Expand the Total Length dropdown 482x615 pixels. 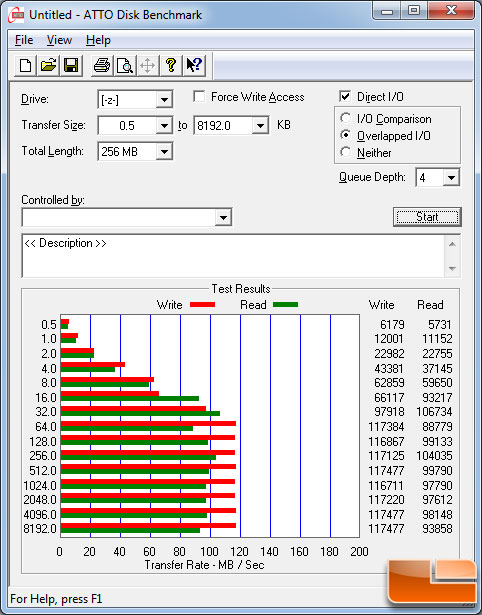(x=164, y=151)
